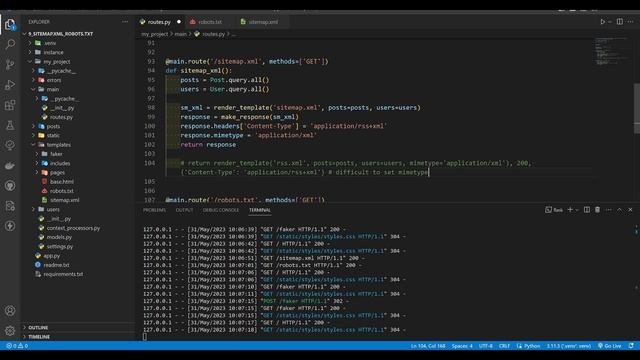Open editor More Actions ellipsis
640x360 pixels.
(x=631, y=22)
